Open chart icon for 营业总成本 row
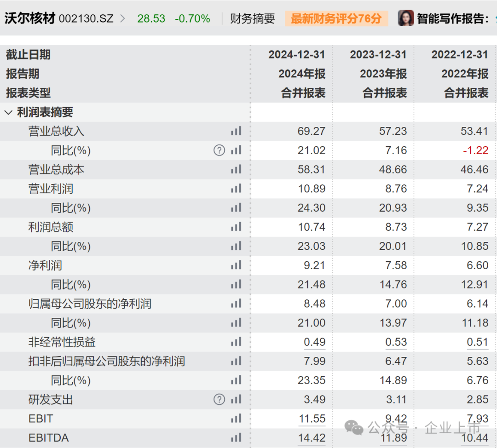497x448 pixels. point(236,169)
